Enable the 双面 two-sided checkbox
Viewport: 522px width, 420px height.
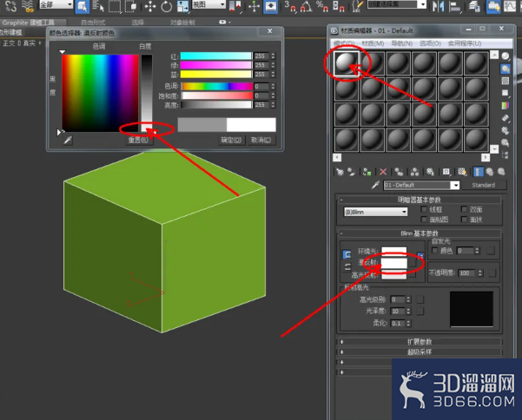coord(464,209)
